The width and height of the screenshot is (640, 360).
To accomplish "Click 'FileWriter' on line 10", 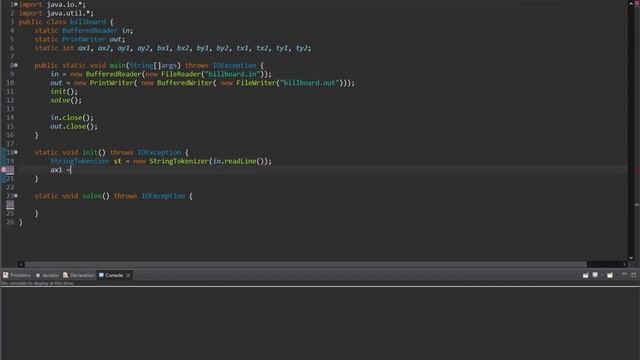I will tap(256, 83).
